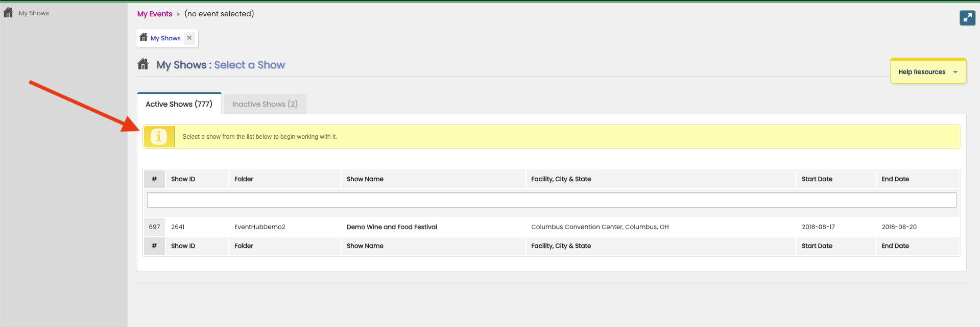This screenshot has height=327, width=980.
Task: Switch to Active Shows (777) tab
Action: pos(179,104)
